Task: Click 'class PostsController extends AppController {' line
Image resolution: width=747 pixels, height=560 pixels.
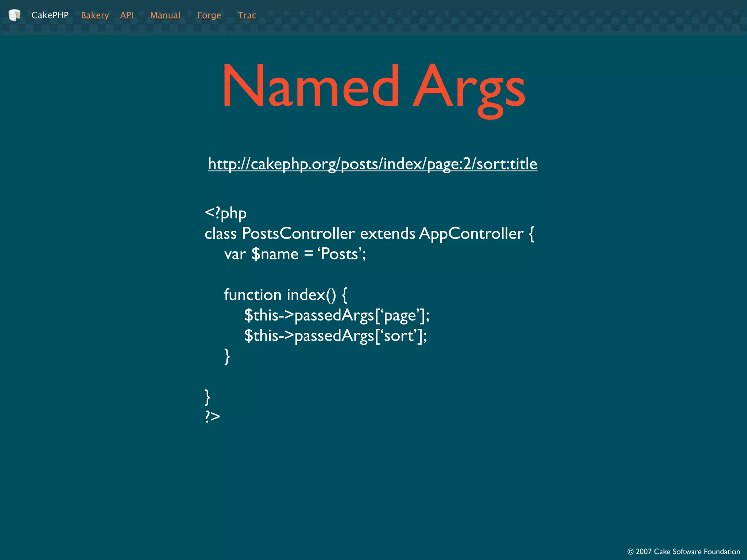Action: tap(369, 234)
